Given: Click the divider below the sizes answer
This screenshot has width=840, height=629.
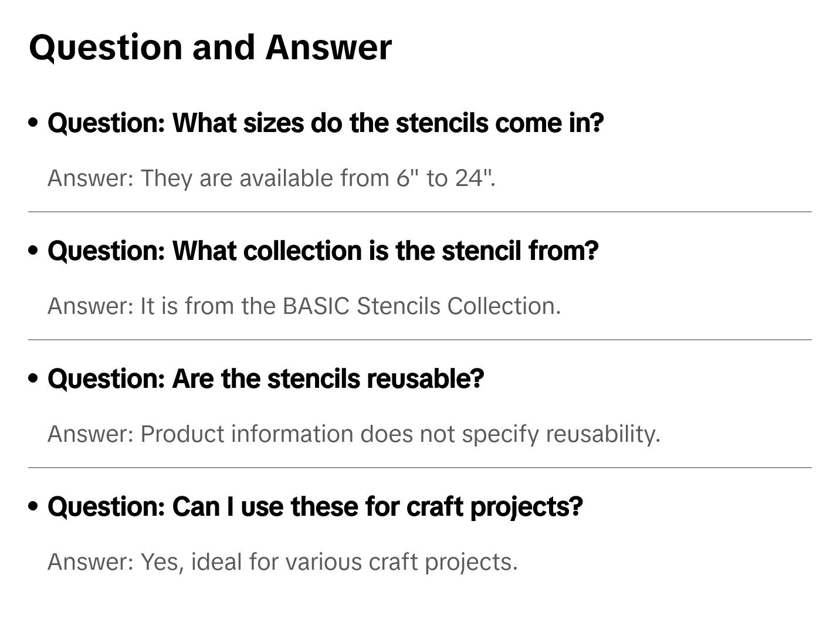Looking at the screenshot, I should tap(419, 212).
